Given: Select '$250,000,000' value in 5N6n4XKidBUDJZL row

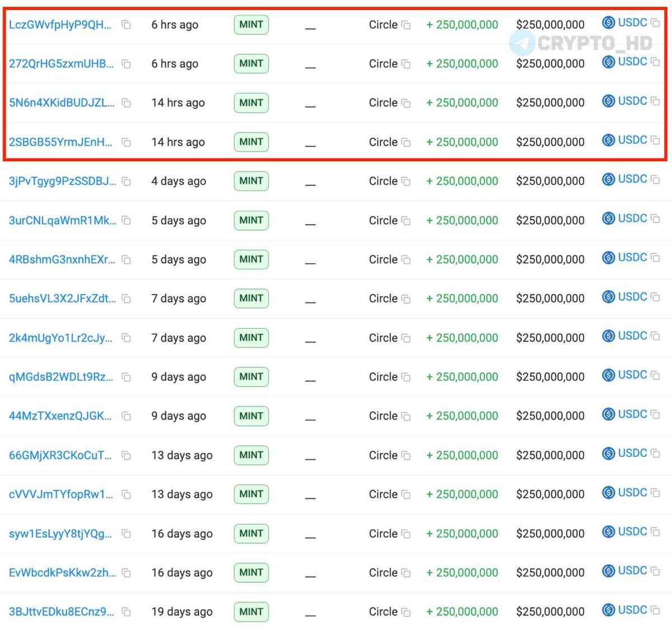Looking at the screenshot, I should [x=550, y=103].
